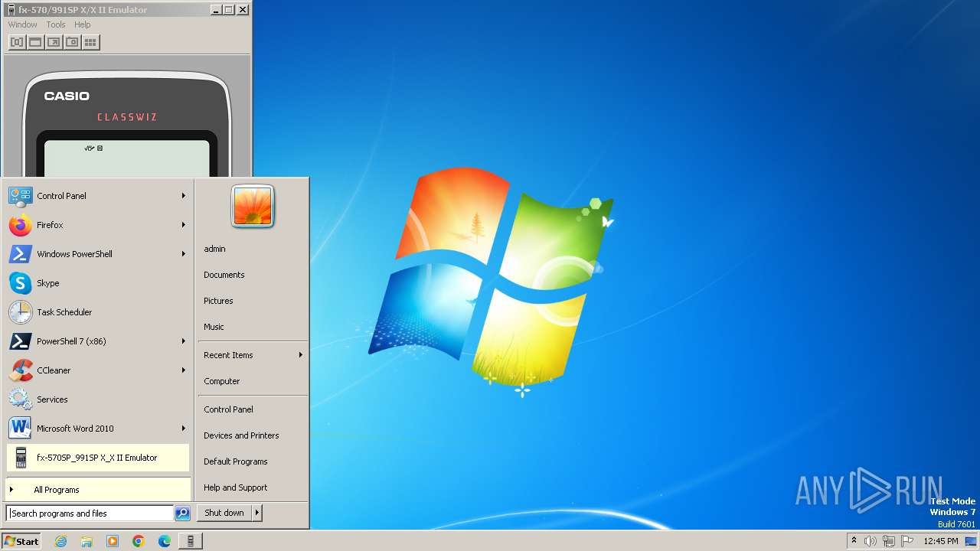
Task: Open Default Programs
Action: pos(253,461)
